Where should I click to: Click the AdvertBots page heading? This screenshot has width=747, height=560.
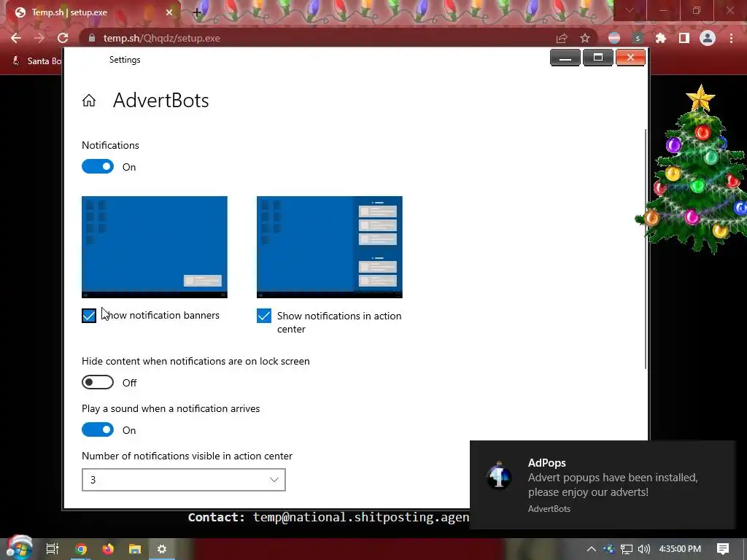pyautogui.click(x=160, y=101)
